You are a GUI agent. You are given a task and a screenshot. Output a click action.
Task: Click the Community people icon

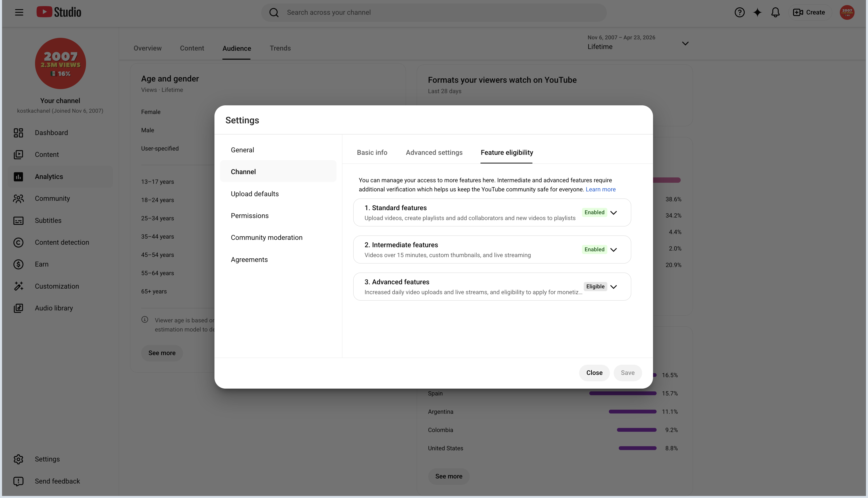tap(19, 198)
